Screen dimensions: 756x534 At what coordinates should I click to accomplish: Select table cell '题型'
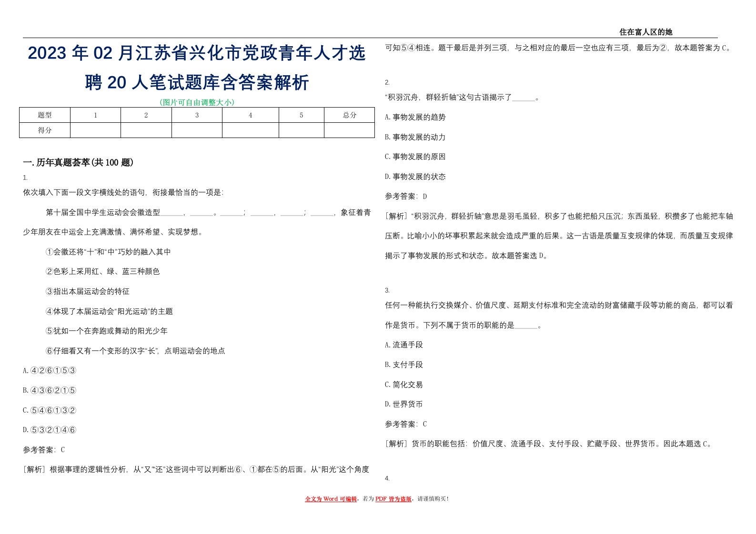coord(45,115)
